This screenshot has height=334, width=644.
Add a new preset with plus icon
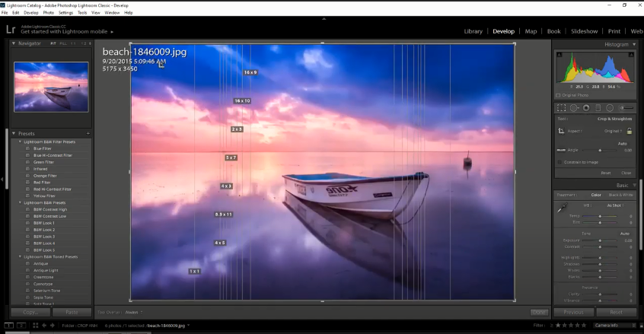88,133
